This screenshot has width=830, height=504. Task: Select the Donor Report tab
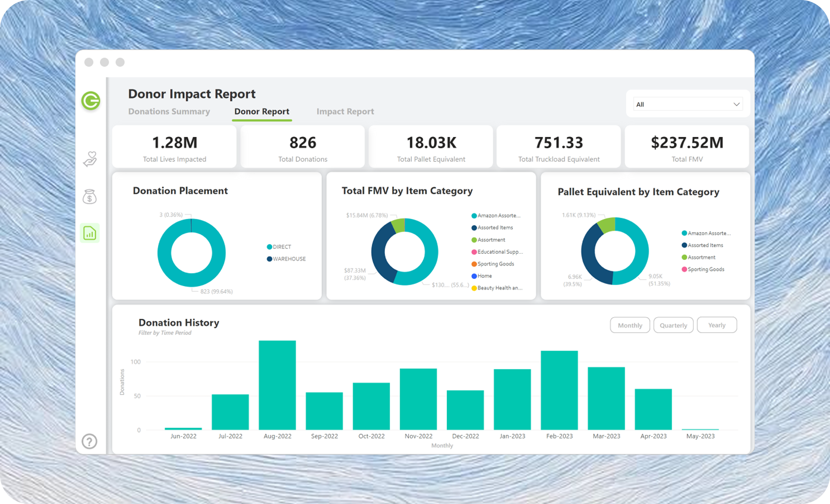[x=262, y=112]
